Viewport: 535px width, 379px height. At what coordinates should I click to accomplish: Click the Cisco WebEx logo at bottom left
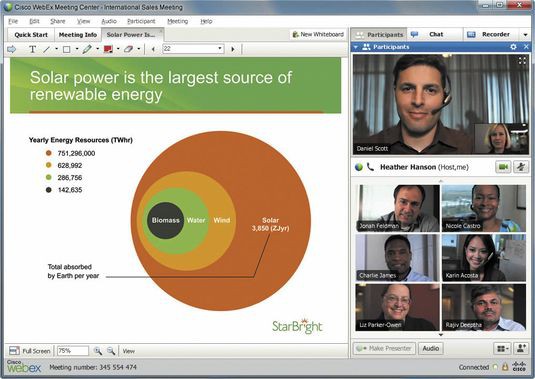tap(24, 366)
